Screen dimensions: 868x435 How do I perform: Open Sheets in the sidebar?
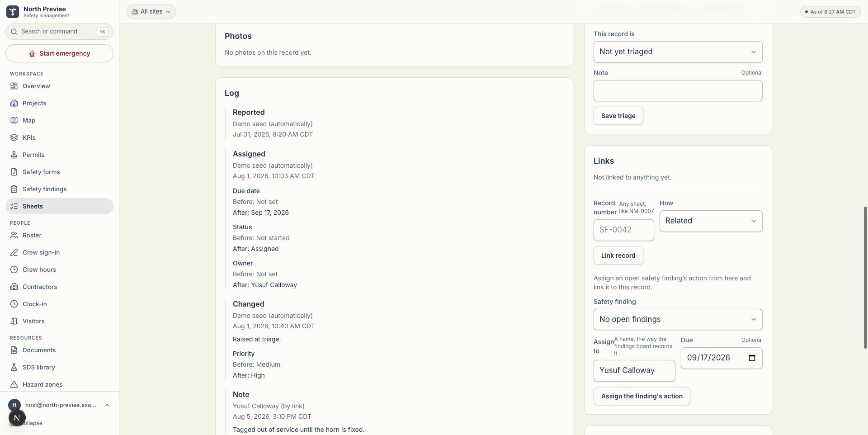tap(59, 206)
